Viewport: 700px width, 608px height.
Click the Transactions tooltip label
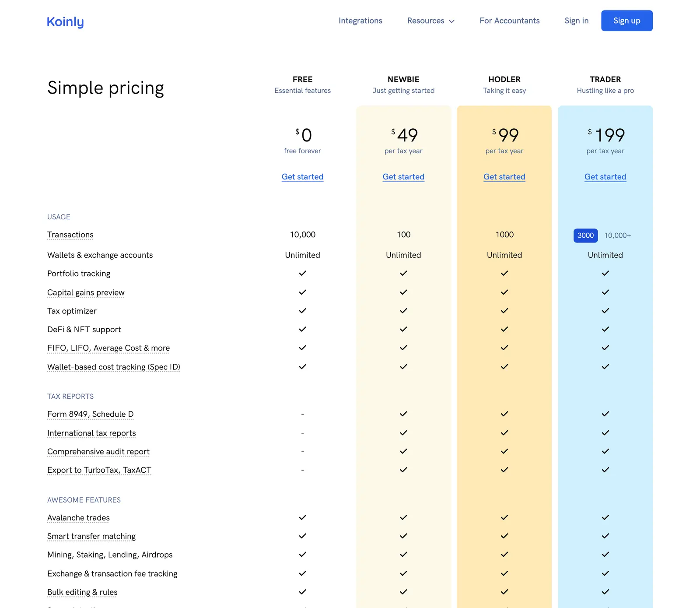point(70,235)
